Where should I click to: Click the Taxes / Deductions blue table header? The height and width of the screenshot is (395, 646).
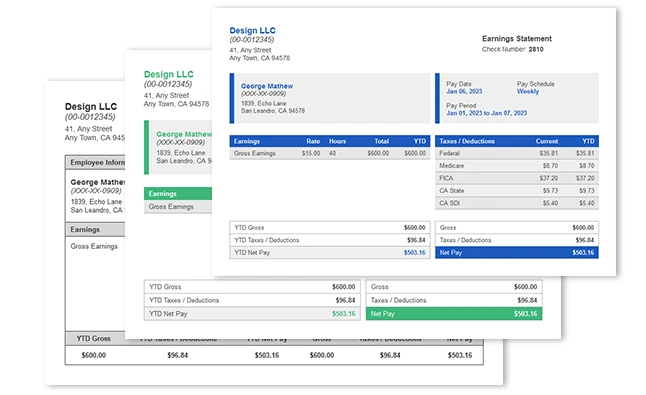click(x=466, y=141)
